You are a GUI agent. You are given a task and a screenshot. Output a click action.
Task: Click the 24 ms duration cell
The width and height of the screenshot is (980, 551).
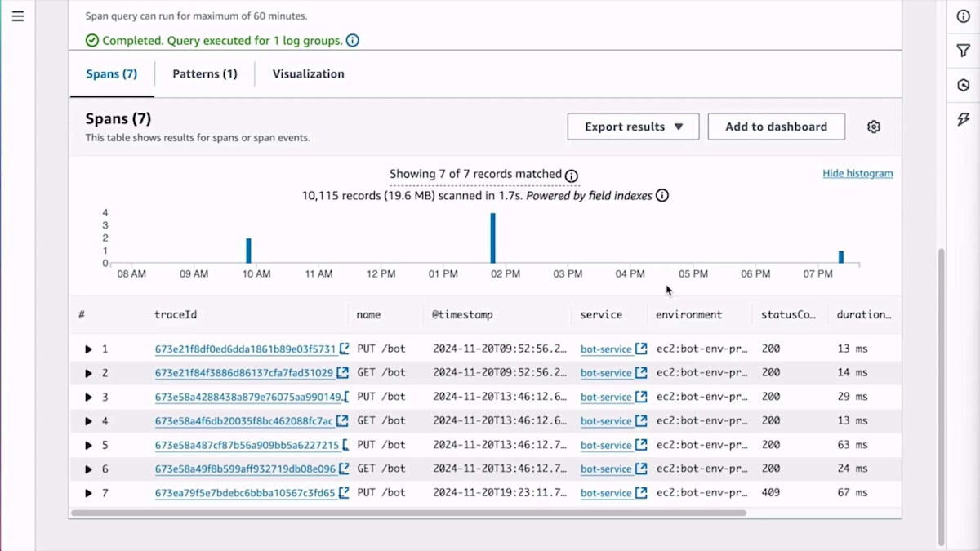click(x=853, y=469)
